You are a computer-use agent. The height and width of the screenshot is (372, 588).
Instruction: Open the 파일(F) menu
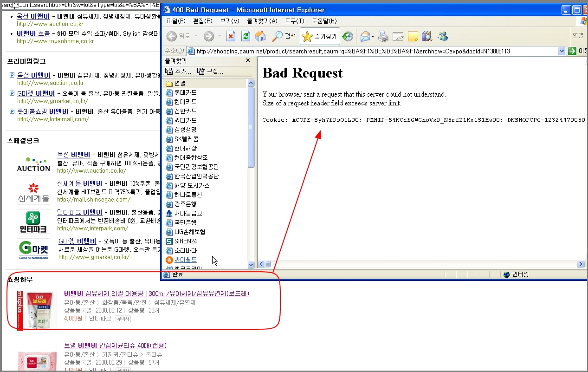pyautogui.click(x=176, y=21)
